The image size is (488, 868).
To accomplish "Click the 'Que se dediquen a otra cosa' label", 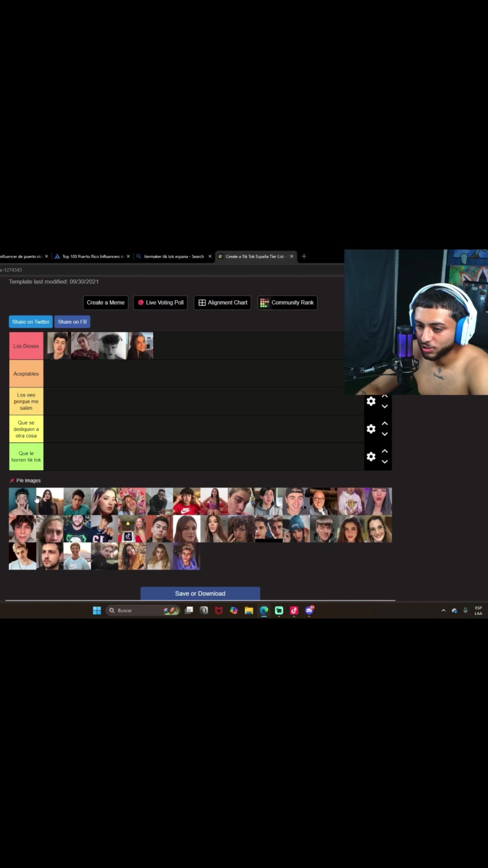I will pos(26,429).
